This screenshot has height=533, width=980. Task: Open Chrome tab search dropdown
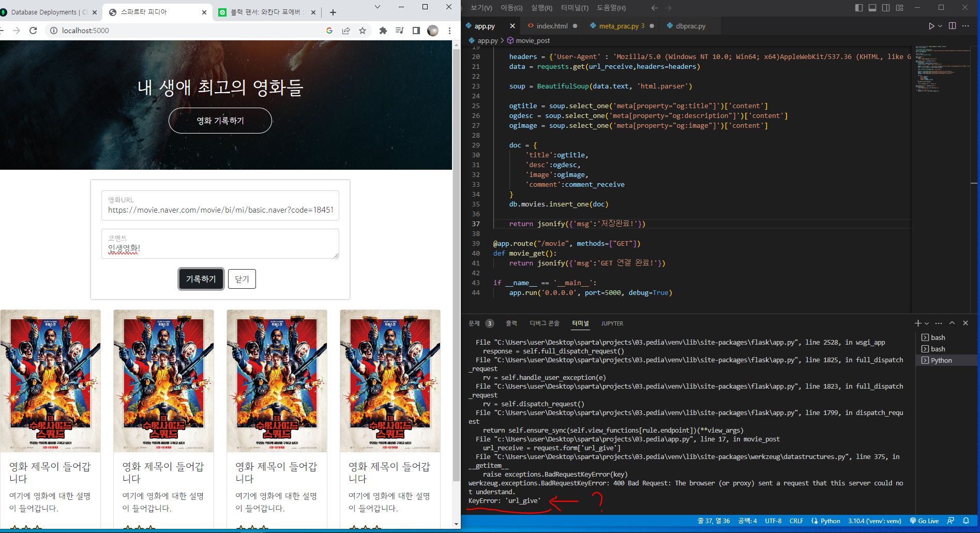[x=378, y=7]
